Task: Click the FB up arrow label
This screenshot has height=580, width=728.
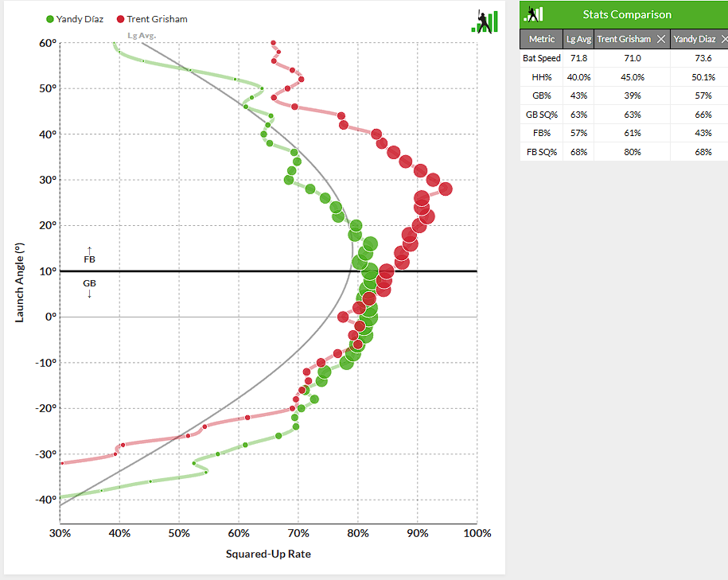Action: click(89, 255)
